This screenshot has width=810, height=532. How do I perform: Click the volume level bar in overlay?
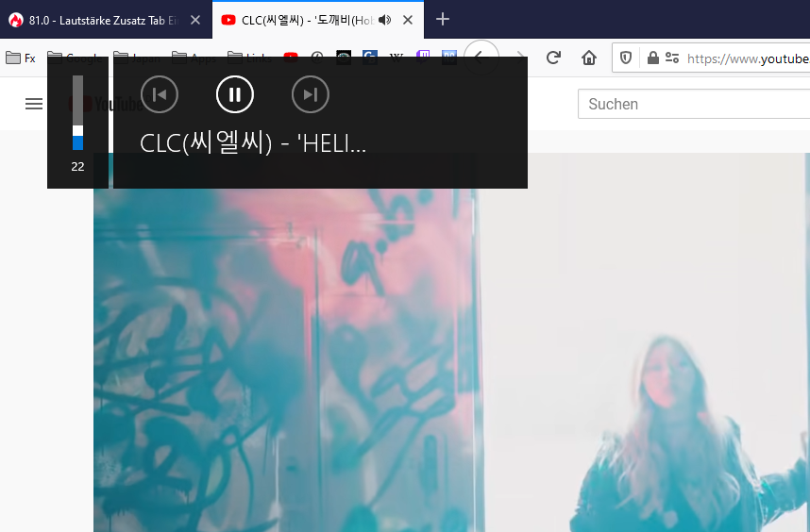[x=77, y=112]
